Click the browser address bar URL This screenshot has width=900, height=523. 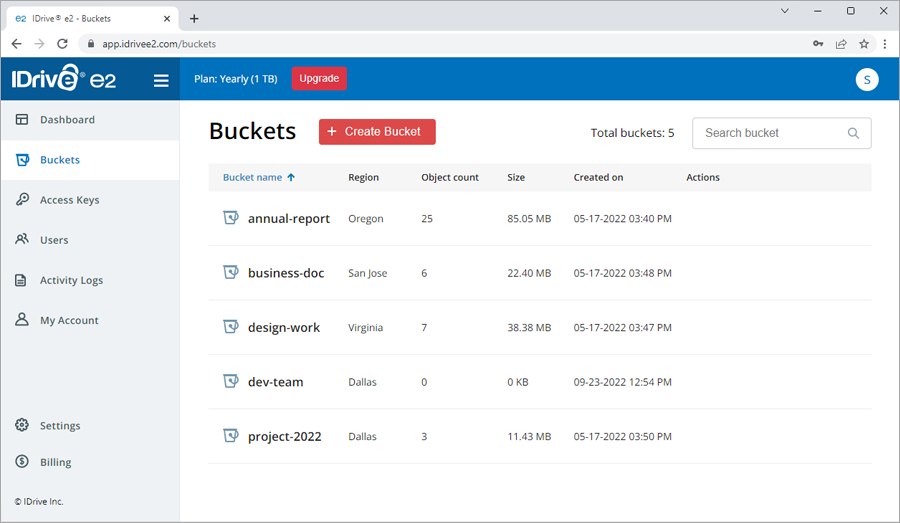coord(159,44)
